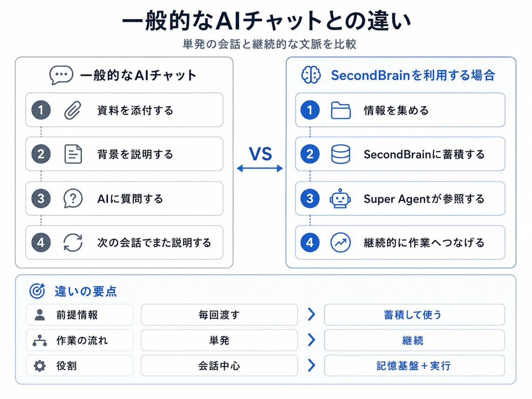Image resolution: width=532 pixels, height=399 pixels.
Task: Click the chevron arrow in the 役割 row
Action: pyautogui.click(x=311, y=365)
